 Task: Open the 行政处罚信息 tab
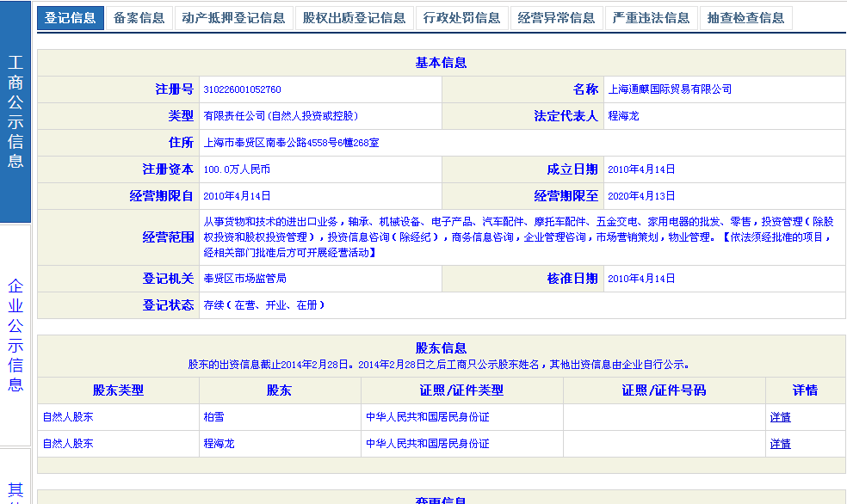pyautogui.click(x=461, y=18)
